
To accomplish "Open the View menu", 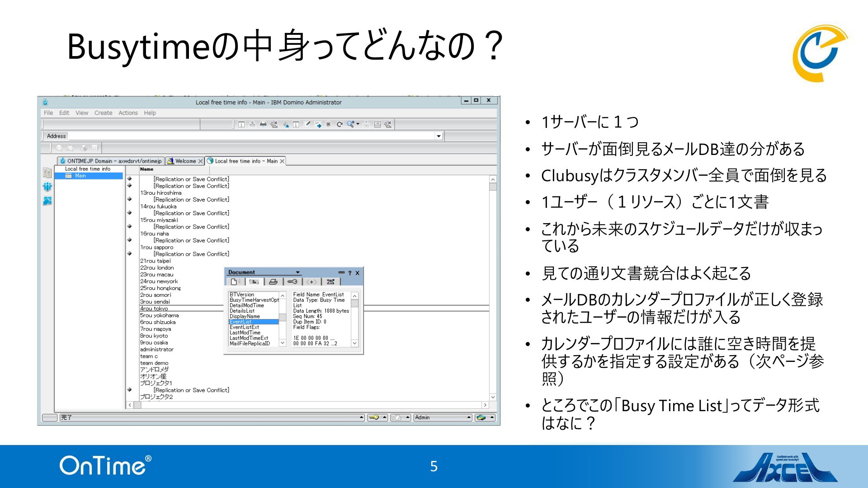I will tap(82, 113).
